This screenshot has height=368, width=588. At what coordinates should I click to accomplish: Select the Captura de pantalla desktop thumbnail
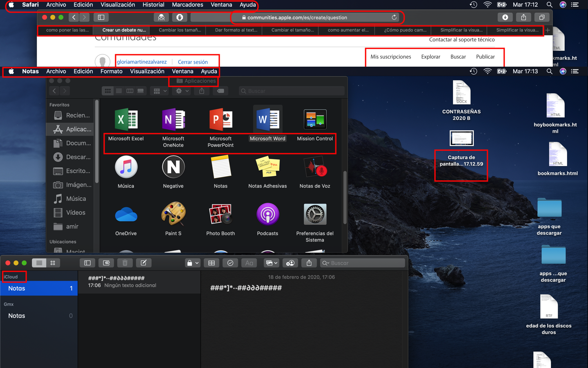pos(461,138)
